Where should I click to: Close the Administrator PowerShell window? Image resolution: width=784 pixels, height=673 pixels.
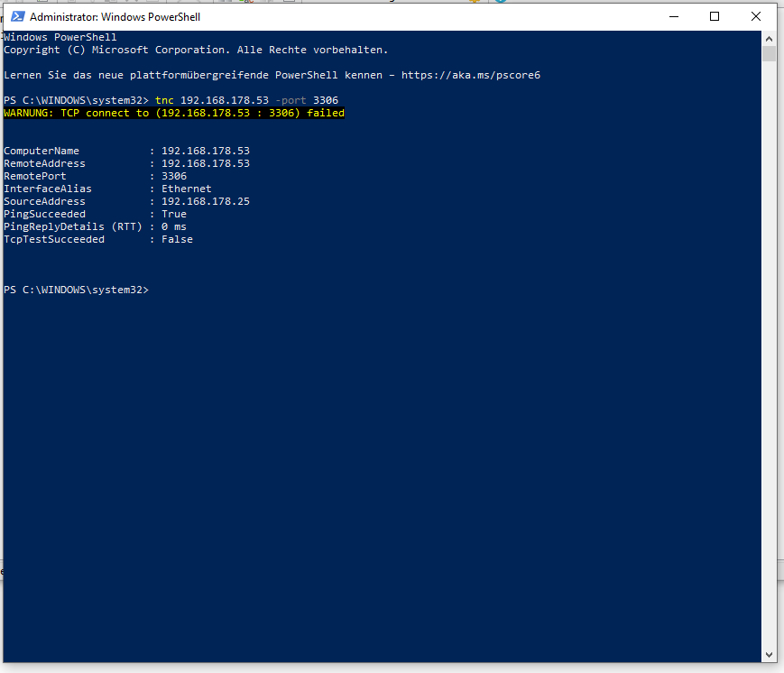(755, 16)
